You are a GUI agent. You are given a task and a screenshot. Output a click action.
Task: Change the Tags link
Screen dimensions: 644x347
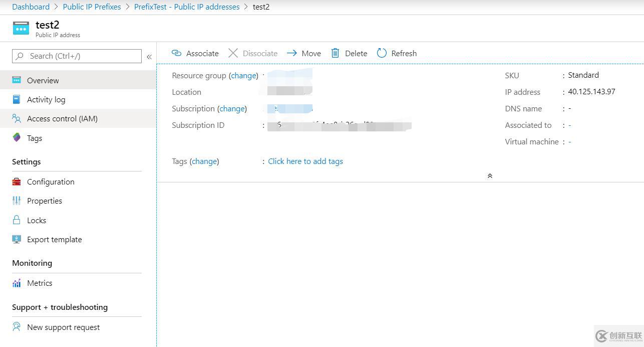point(204,161)
